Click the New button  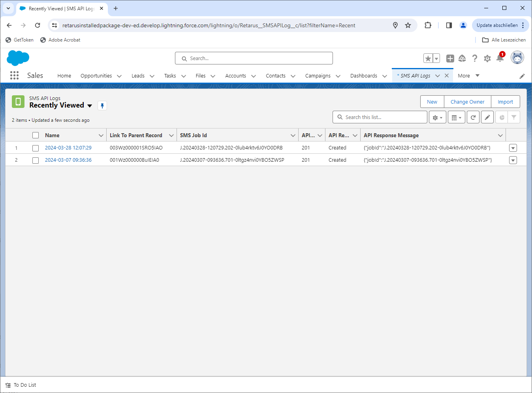click(432, 102)
